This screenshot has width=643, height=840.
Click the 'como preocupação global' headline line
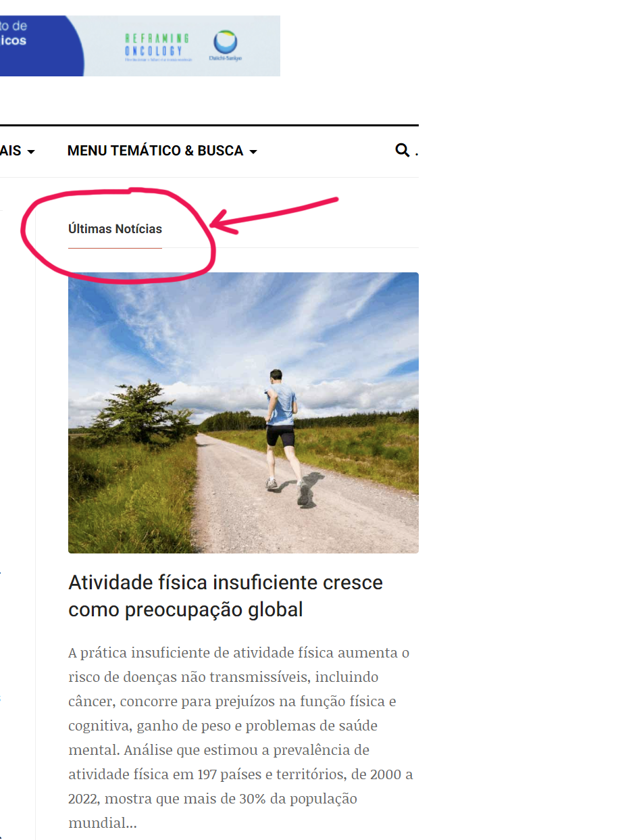click(186, 610)
